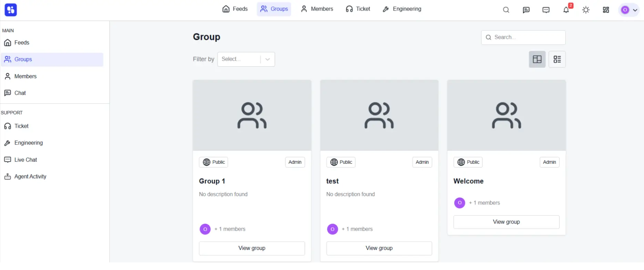This screenshot has width=644, height=270.
Task: Select Groups tab in top navigation
Action: [x=274, y=9]
